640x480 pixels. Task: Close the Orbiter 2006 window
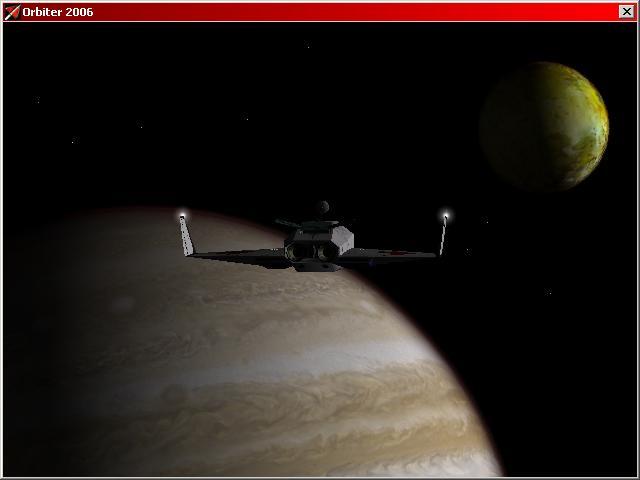click(x=627, y=12)
